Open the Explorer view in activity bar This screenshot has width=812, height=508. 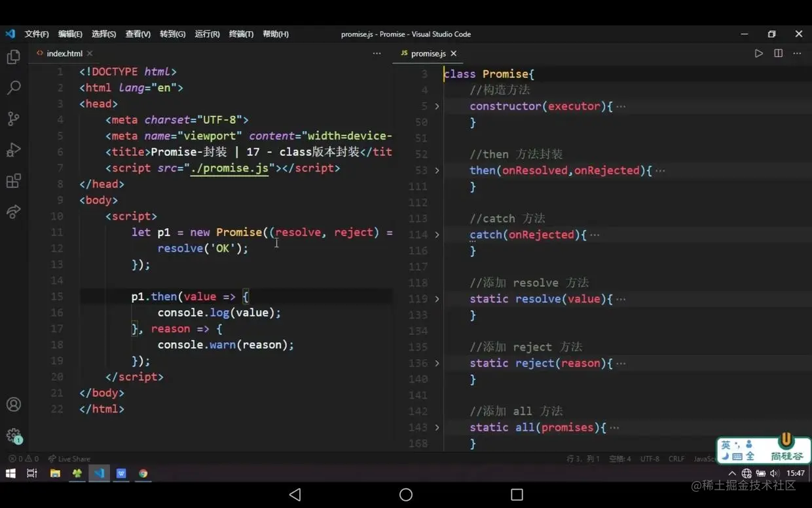pos(14,57)
